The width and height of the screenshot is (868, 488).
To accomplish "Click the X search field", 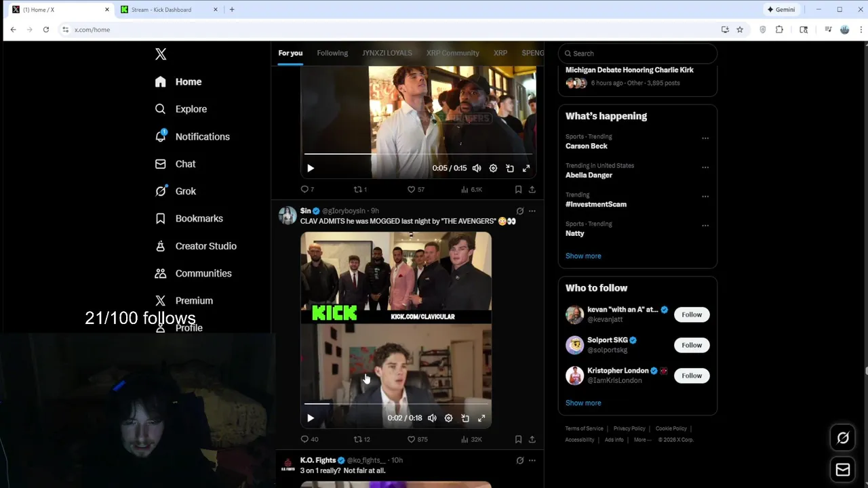I will click(637, 54).
